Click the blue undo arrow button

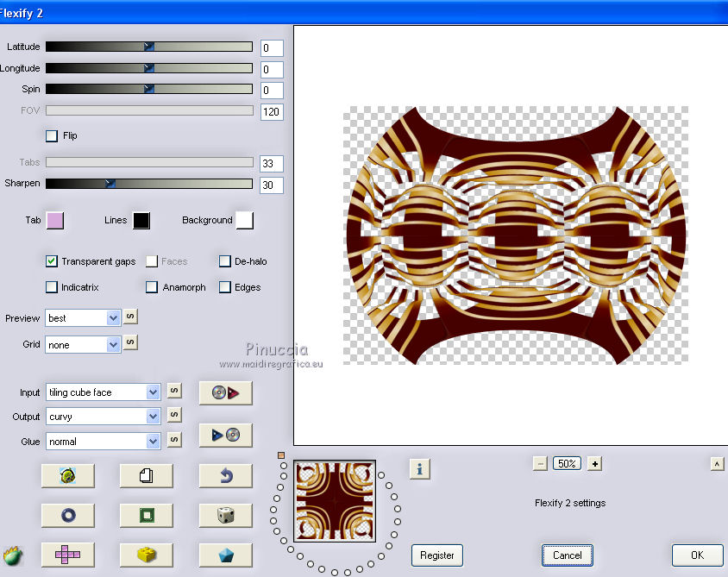pyautogui.click(x=226, y=475)
